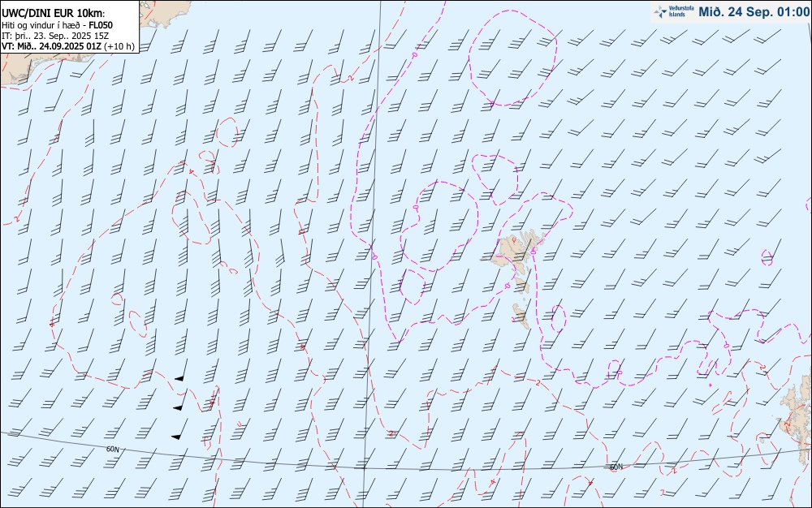
Task: Click the left '60N' latitude label
Action: click(x=112, y=449)
